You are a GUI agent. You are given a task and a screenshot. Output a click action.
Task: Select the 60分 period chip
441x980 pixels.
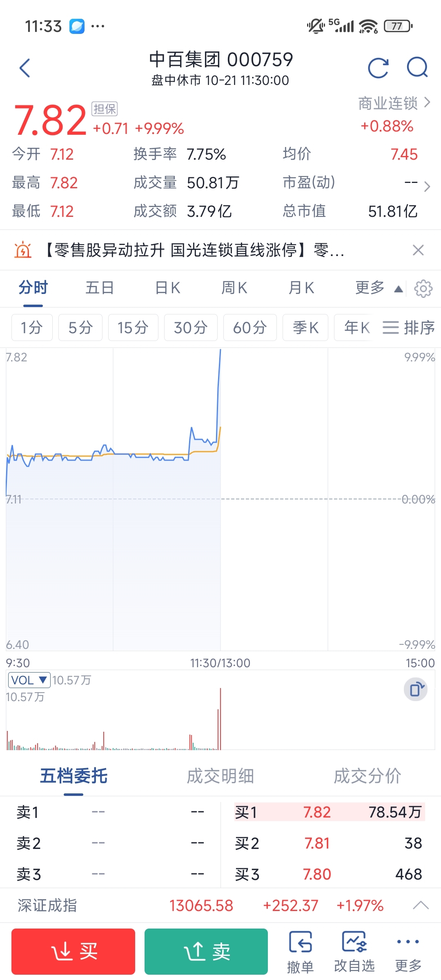(250, 327)
